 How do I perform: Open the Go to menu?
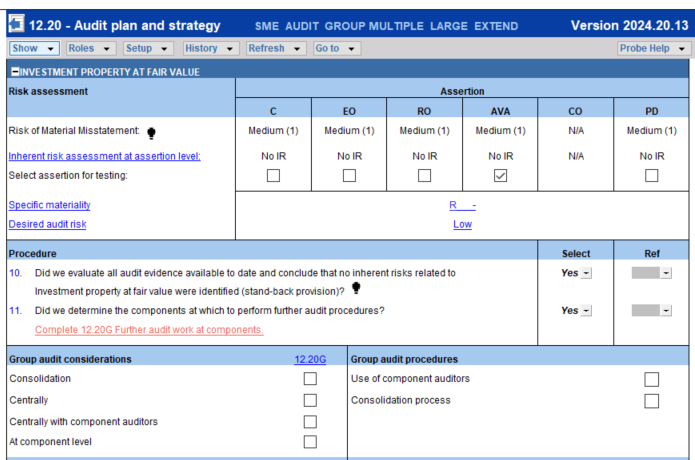point(337,48)
